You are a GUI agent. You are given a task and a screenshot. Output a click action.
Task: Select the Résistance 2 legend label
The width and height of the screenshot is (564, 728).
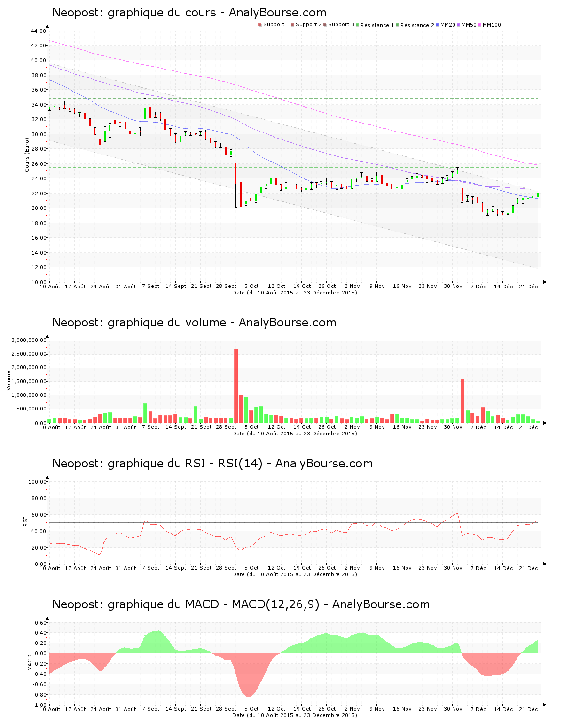[x=417, y=25]
